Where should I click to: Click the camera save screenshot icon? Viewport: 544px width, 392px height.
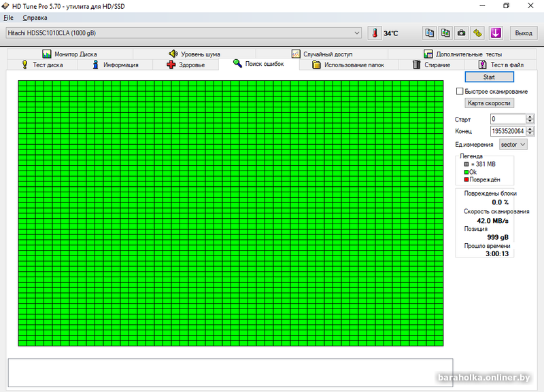(x=462, y=33)
